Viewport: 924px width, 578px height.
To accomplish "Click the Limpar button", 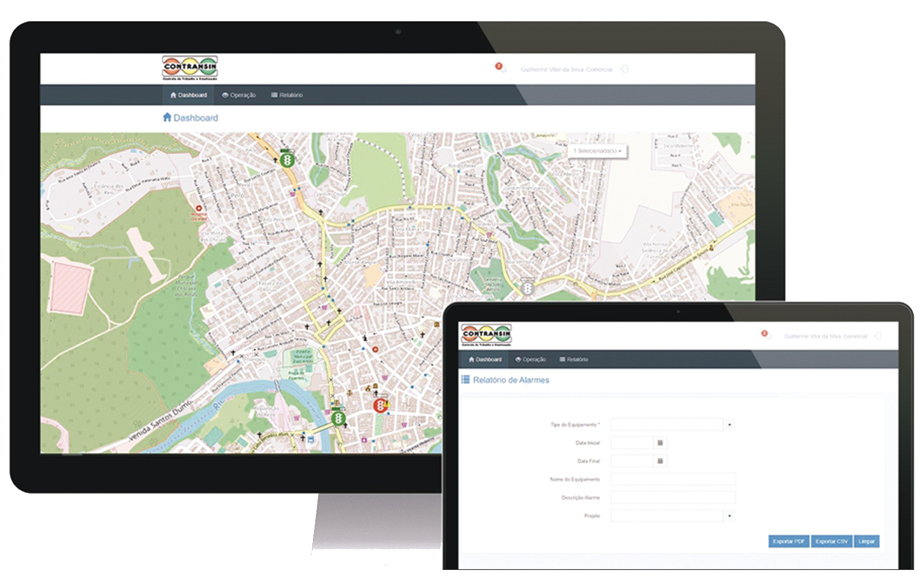I will [x=866, y=541].
